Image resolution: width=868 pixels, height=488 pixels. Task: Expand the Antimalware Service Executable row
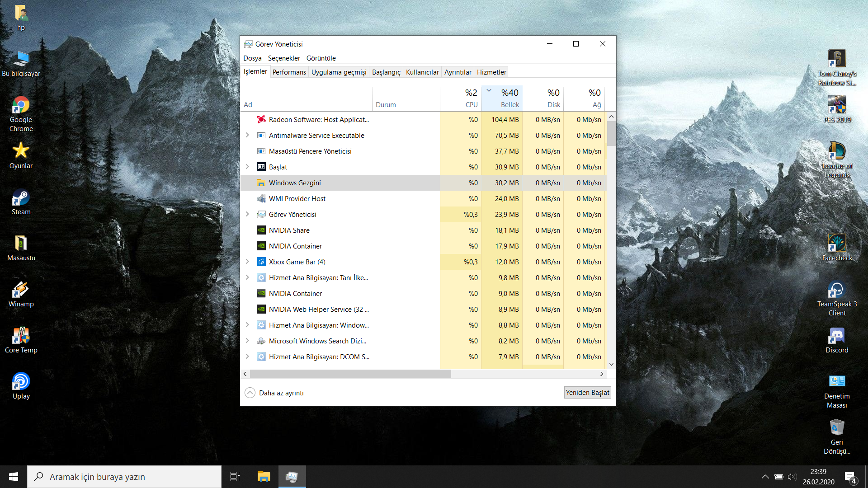pyautogui.click(x=247, y=135)
